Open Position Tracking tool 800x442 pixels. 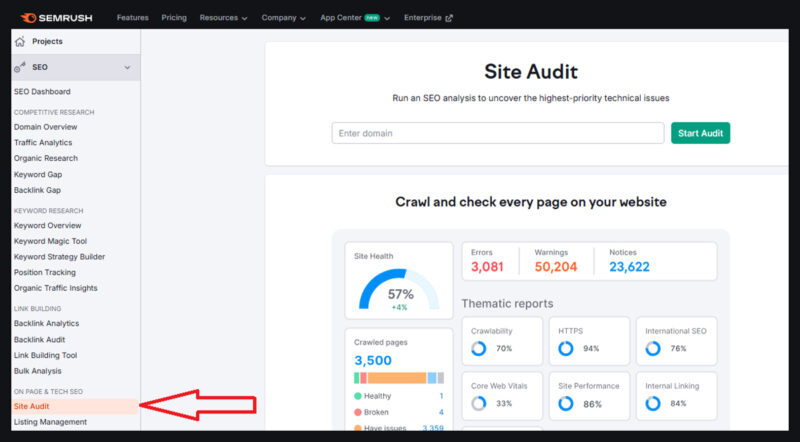(x=45, y=273)
